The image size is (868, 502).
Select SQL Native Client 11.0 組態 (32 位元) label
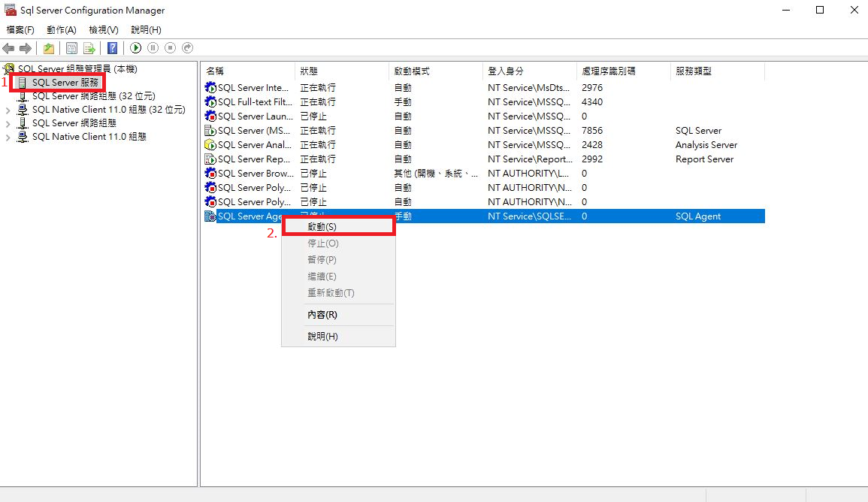click(x=108, y=110)
